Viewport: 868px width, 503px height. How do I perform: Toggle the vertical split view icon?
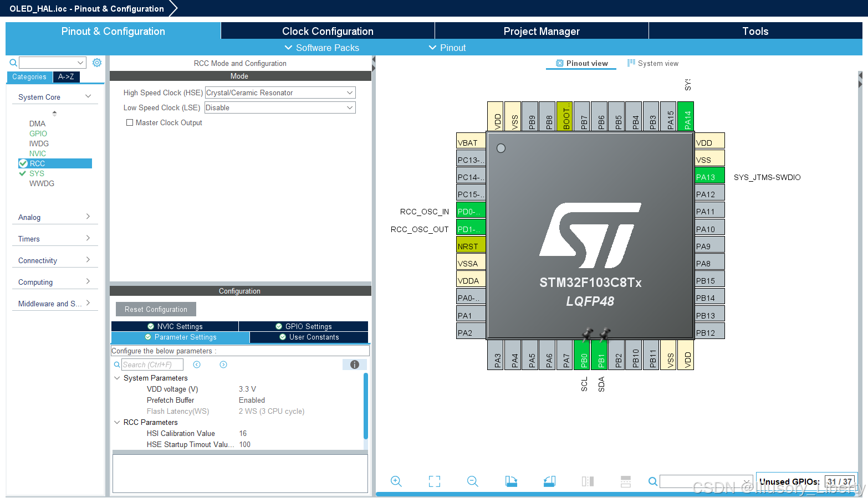click(588, 481)
